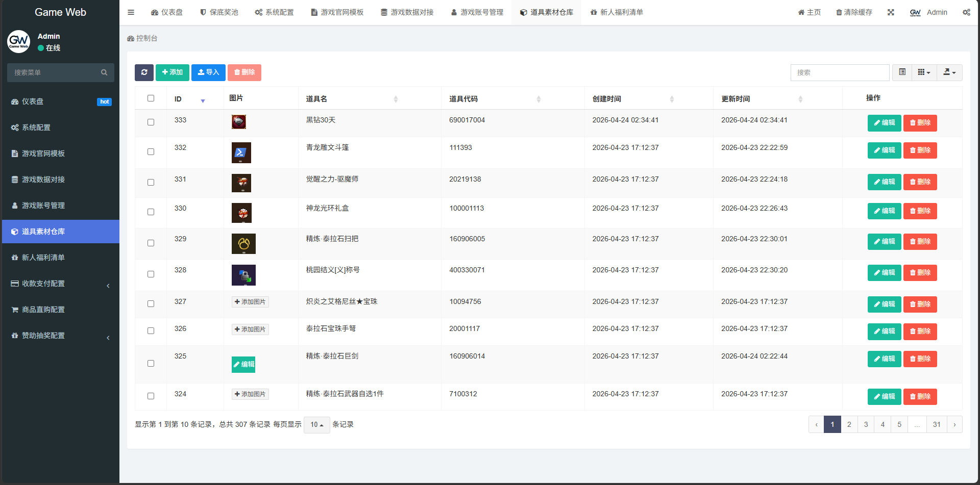980x485 pixels.
Task: Open the export data dropdown
Action: [949, 72]
